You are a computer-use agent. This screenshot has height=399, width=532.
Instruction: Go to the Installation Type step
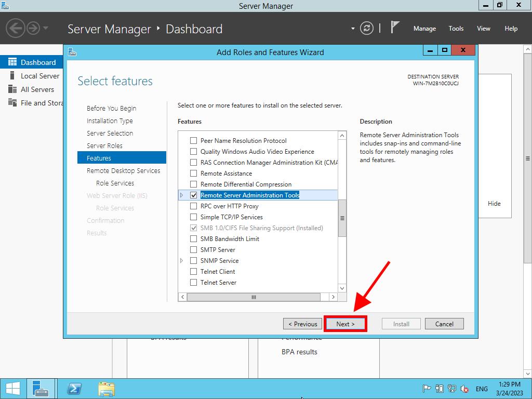[x=110, y=121]
